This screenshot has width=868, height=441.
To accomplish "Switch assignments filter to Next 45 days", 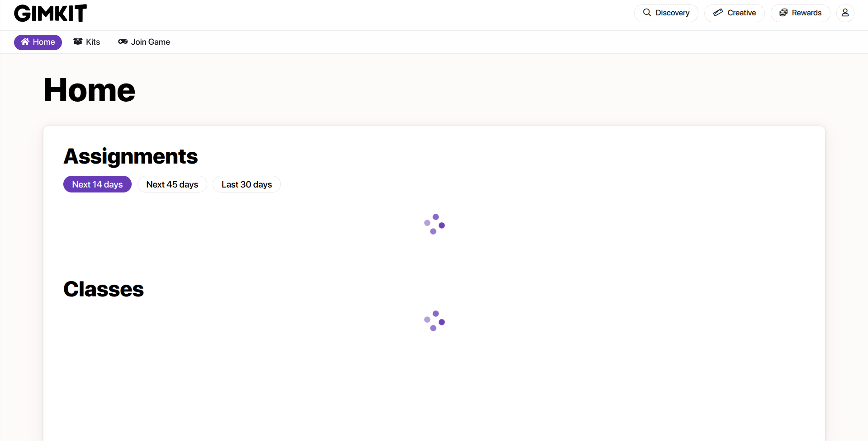I will pos(172,184).
